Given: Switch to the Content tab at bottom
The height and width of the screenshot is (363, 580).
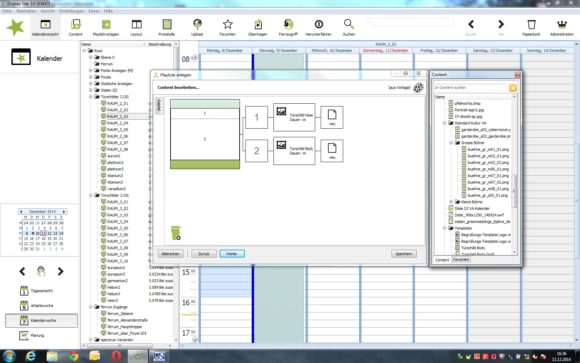Looking at the screenshot, I should point(442,260).
